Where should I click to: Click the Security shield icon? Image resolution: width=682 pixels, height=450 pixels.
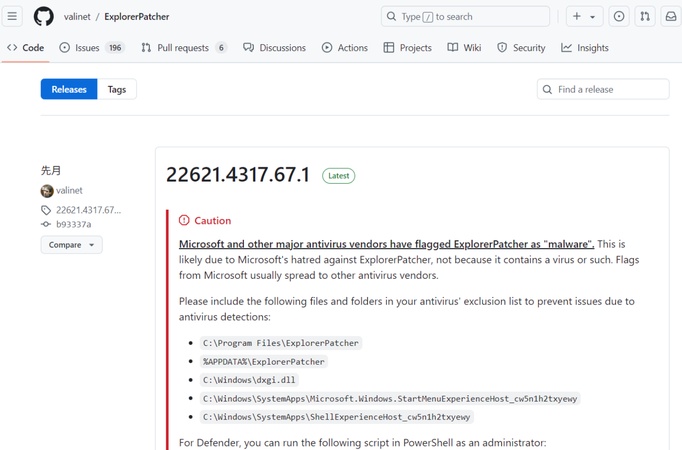(502, 48)
